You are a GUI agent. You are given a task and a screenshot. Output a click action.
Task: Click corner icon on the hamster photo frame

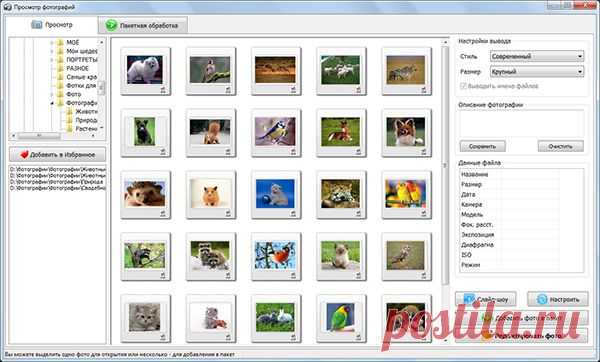point(228,213)
